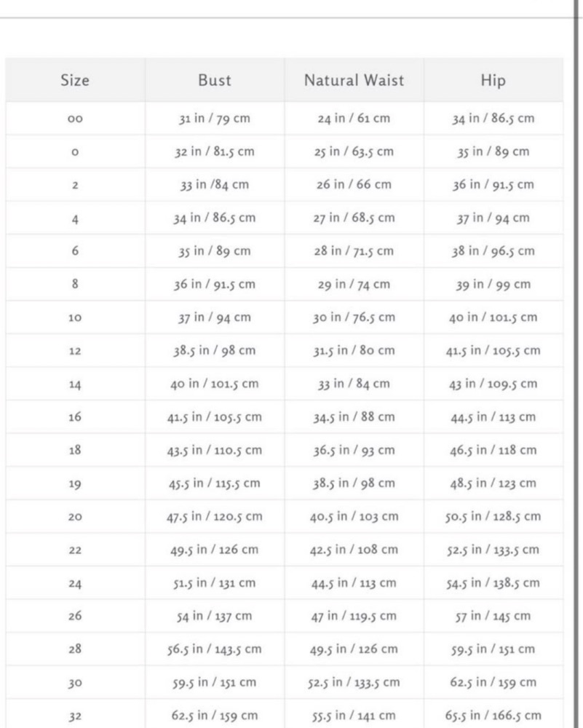Click waist value 44.5 in / 113 cm

(x=354, y=583)
